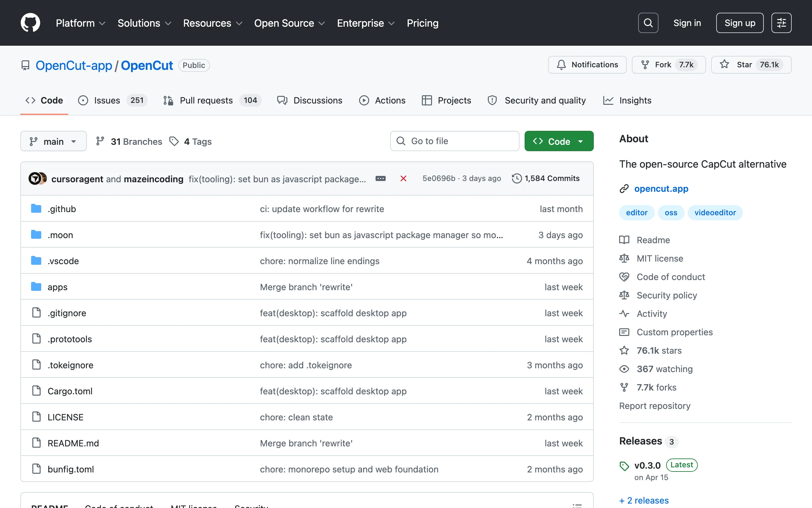Click the Report repository link
812x508 pixels.
655,406
